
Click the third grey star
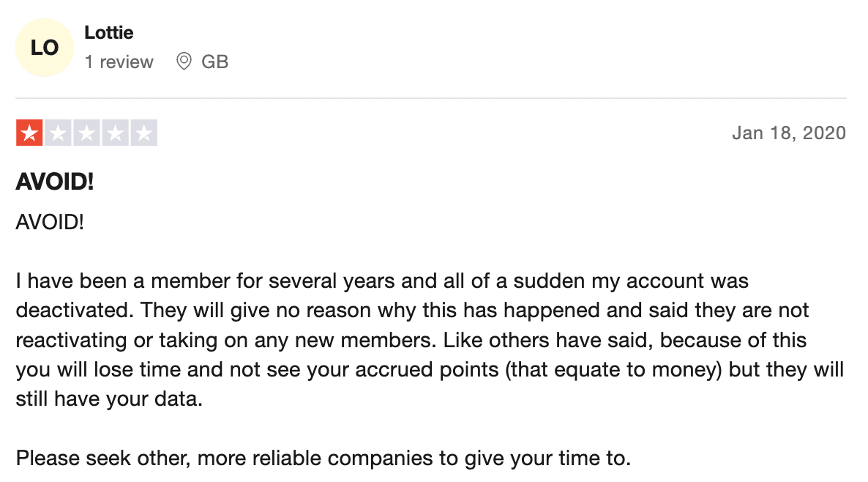[x=87, y=133]
